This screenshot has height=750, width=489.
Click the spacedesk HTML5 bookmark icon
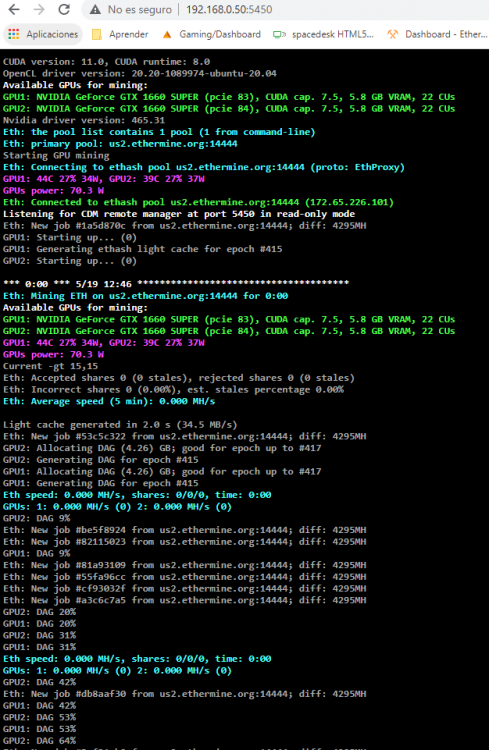pyautogui.click(x=279, y=34)
